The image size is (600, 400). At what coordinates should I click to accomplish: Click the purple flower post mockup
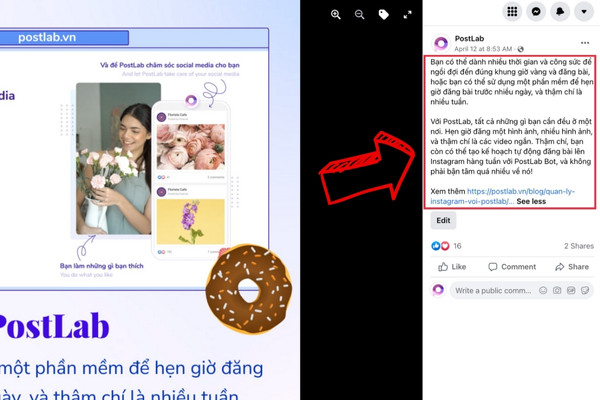pos(191,222)
